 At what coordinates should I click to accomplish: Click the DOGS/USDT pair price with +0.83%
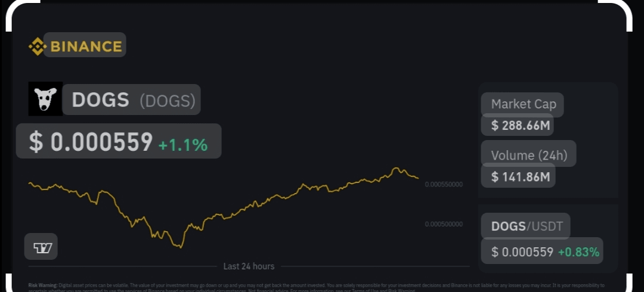pyautogui.click(x=522, y=252)
